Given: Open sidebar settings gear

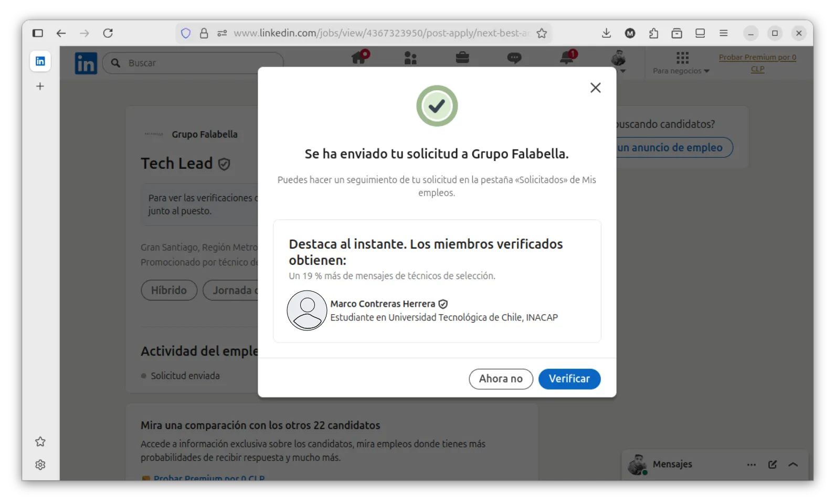Looking at the screenshot, I should pos(40,465).
